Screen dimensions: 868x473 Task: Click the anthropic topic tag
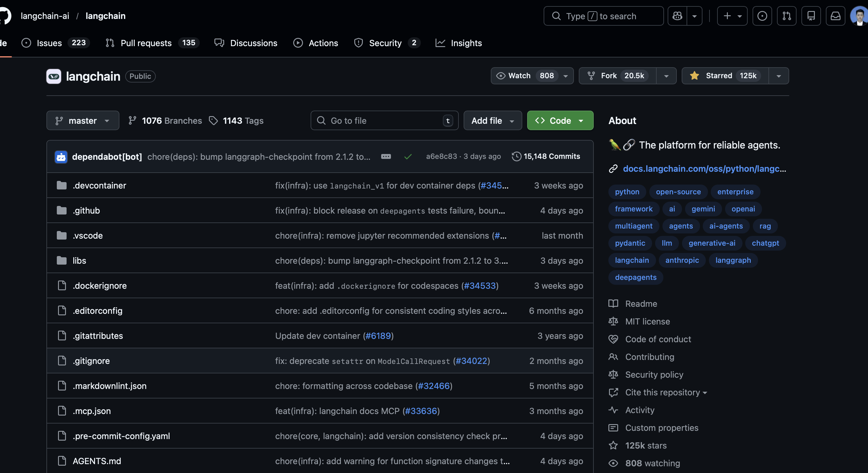point(682,260)
